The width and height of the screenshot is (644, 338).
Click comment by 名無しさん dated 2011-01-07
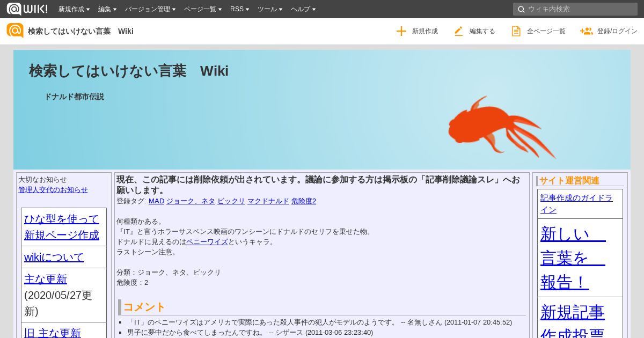(319, 322)
